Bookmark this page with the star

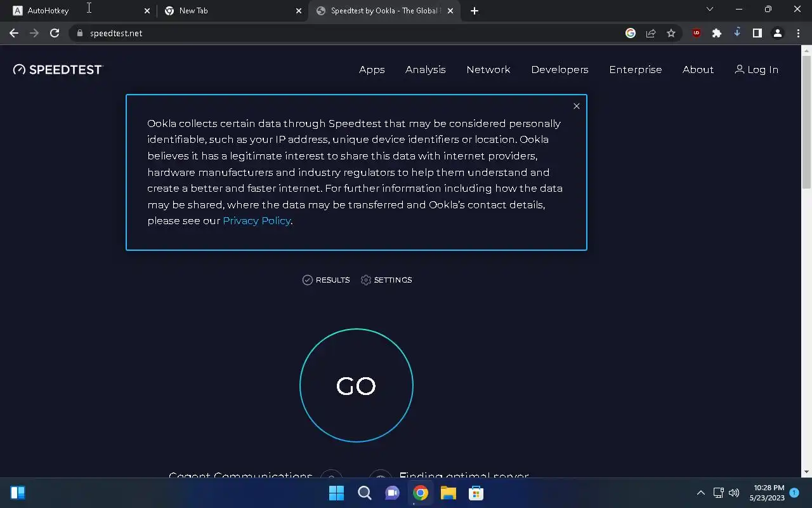(x=671, y=33)
